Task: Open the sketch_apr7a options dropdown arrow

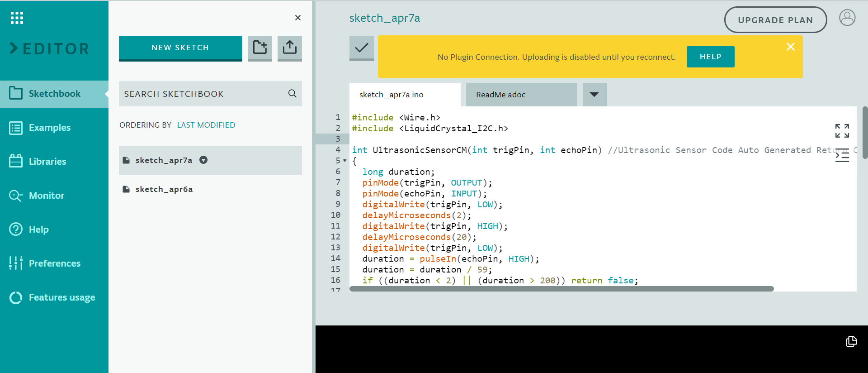Action: tap(203, 160)
